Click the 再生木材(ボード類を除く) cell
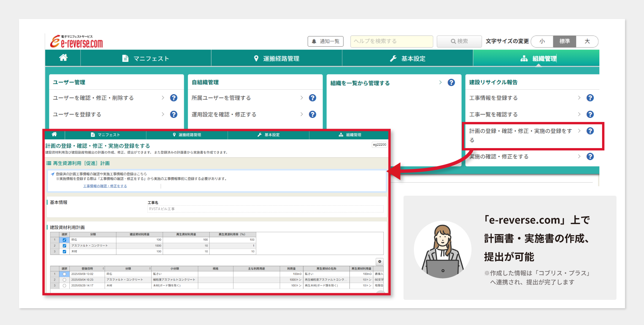Viewport: 644px width, 325px height. click(x=326, y=286)
